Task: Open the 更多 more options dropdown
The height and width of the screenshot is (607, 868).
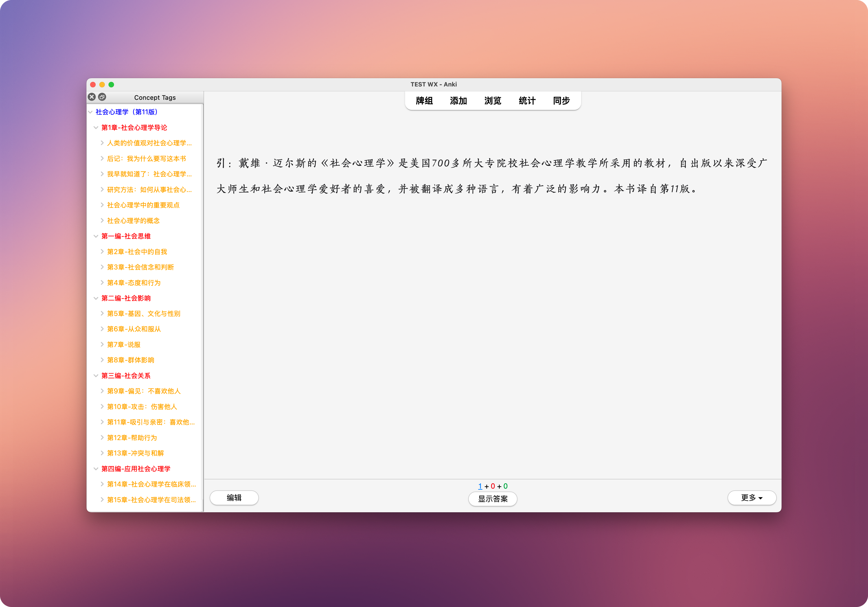Action: (x=751, y=498)
